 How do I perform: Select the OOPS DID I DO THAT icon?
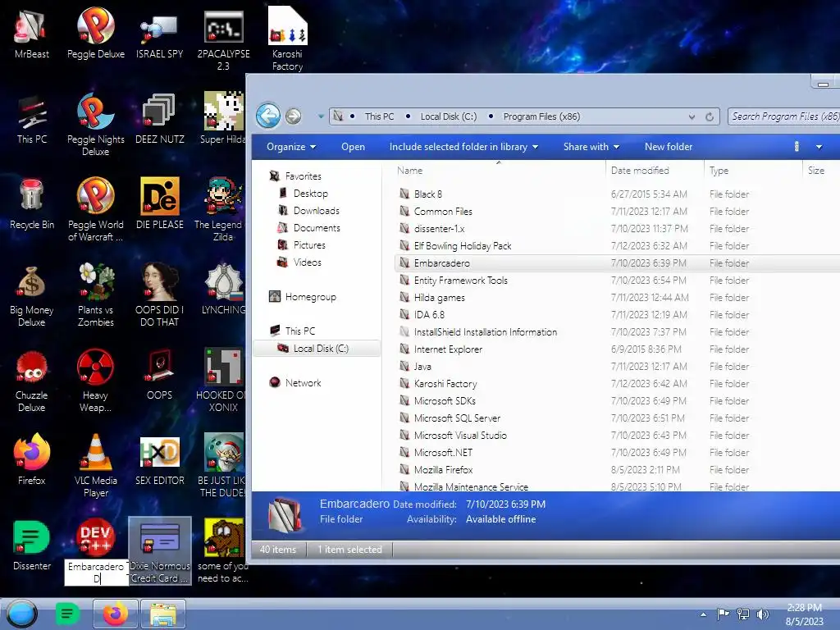click(x=159, y=295)
